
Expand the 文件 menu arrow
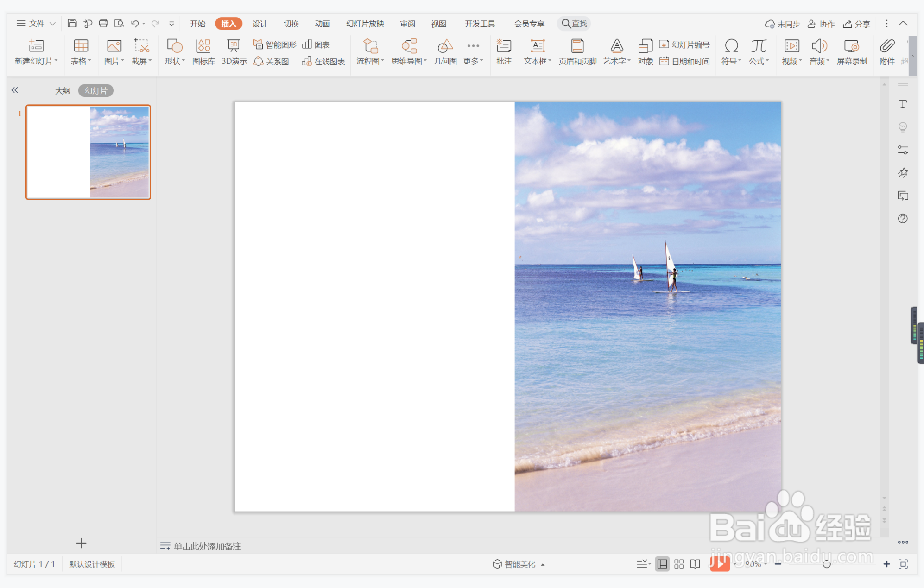[52, 24]
